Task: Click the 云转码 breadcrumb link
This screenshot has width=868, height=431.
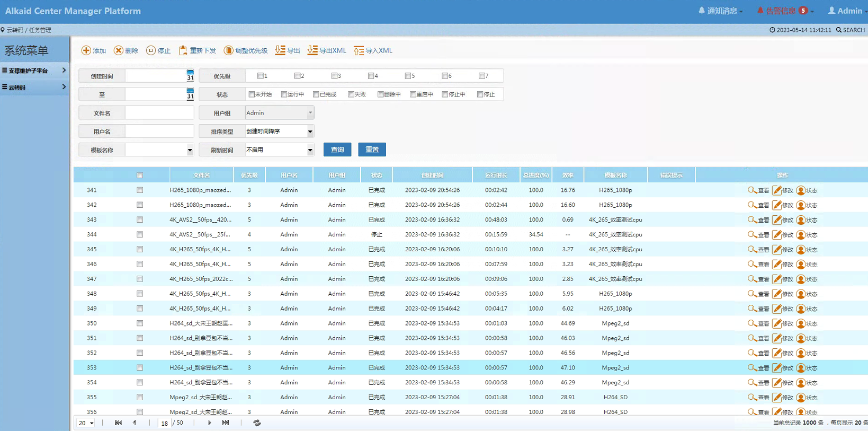Action: click(x=15, y=30)
